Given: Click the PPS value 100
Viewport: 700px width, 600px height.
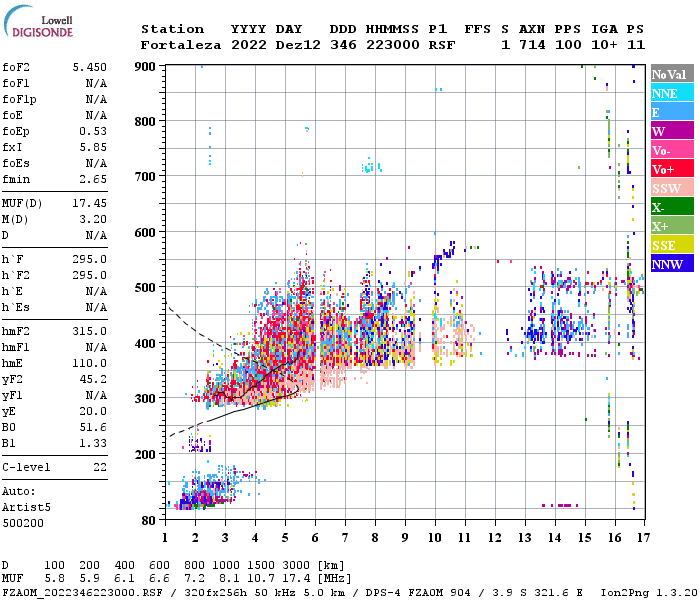Looking at the screenshot, I should [568, 45].
